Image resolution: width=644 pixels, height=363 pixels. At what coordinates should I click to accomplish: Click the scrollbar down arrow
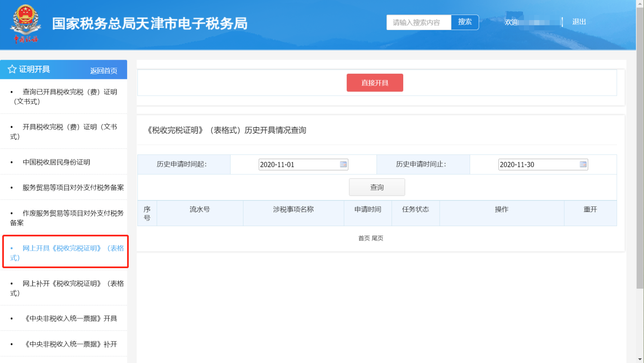pos(640,359)
